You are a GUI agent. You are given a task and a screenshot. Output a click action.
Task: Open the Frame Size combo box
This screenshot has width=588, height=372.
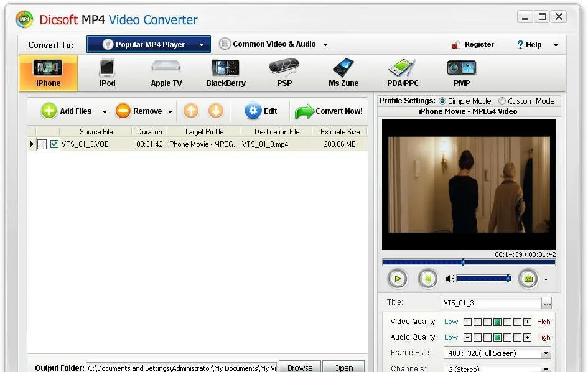[497, 353]
